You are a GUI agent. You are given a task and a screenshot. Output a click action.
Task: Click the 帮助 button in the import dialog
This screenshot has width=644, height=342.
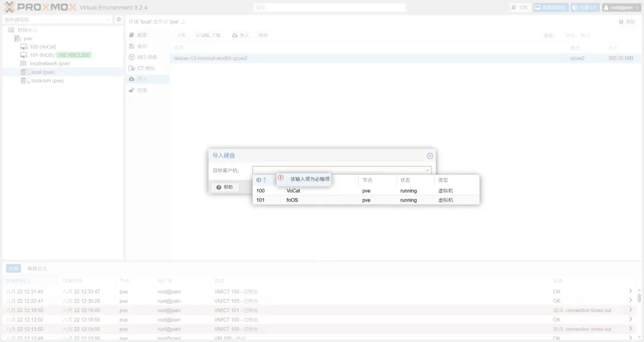225,187
